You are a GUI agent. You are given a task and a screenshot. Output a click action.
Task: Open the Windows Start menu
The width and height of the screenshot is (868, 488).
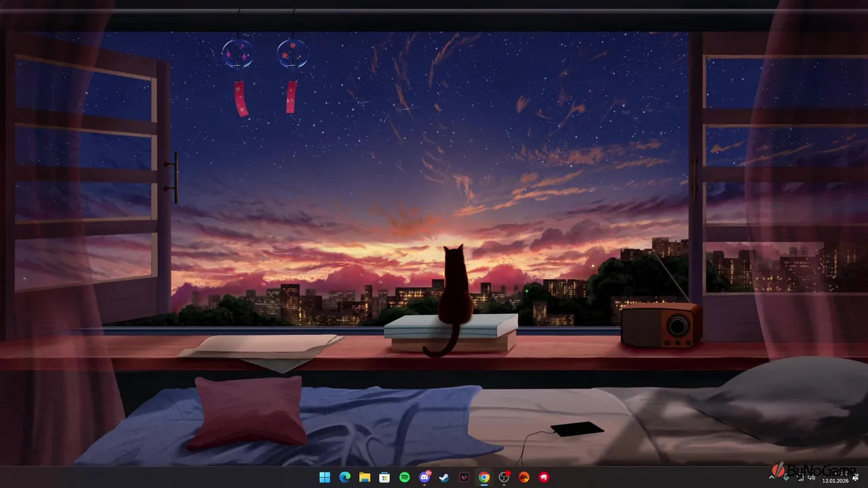point(325,477)
